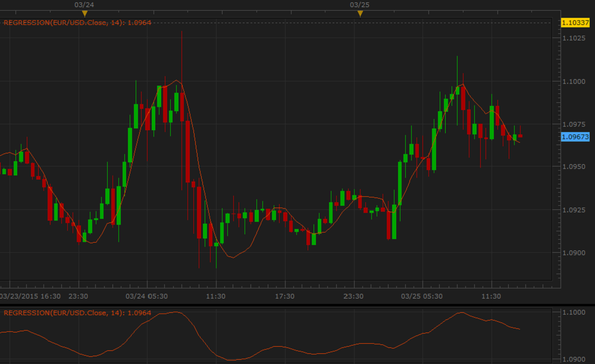Click the 1.0900 label in the indicator panel
595x364 pixels.
point(574,359)
